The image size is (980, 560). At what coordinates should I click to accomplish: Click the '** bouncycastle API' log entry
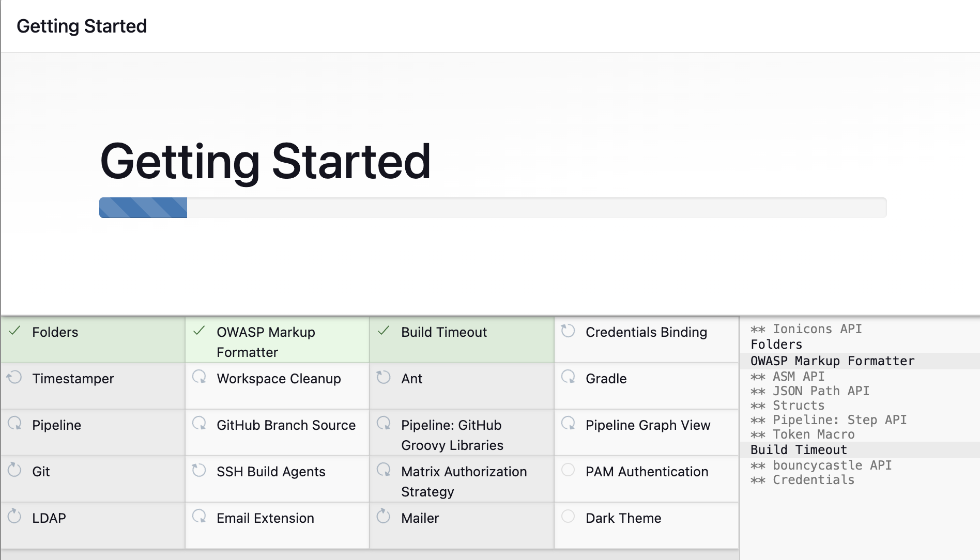(x=821, y=465)
